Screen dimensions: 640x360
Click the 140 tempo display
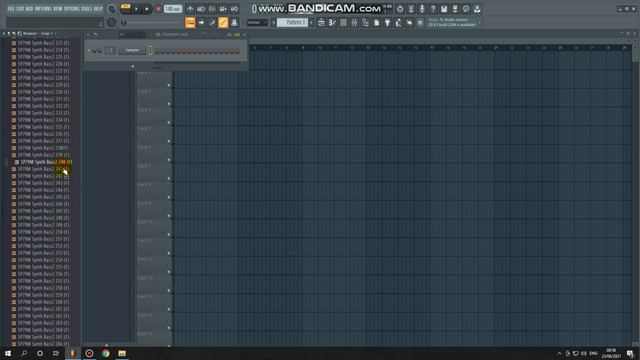(173, 9)
